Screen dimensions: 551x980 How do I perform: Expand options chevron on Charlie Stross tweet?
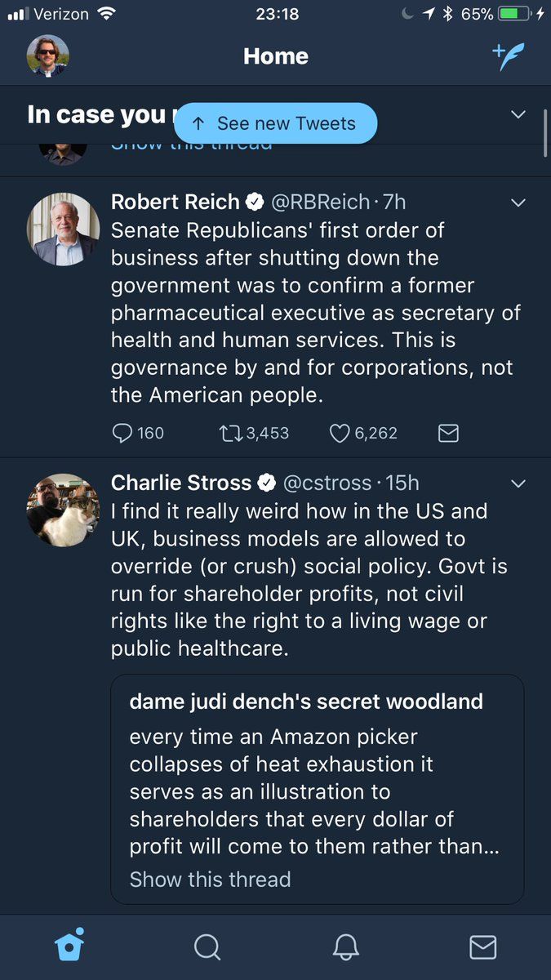point(518,483)
